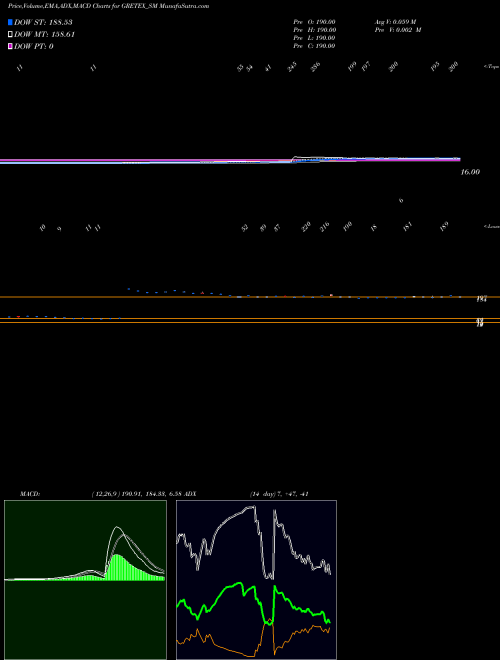Screen dimensions: 500x660
Task: Click the 'Pre V: 0.002 M' volume text
Action: point(398,30)
